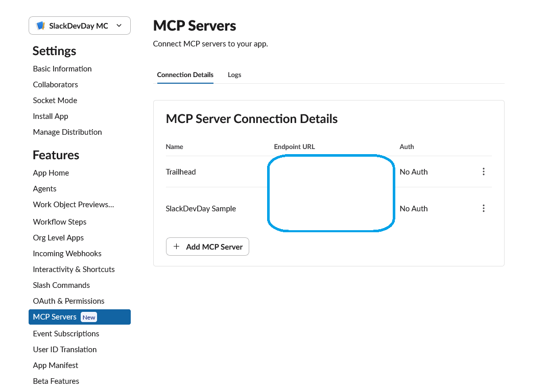Select Beta Features in sidebar
Screen dimensions: 547x392
(56, 381)
